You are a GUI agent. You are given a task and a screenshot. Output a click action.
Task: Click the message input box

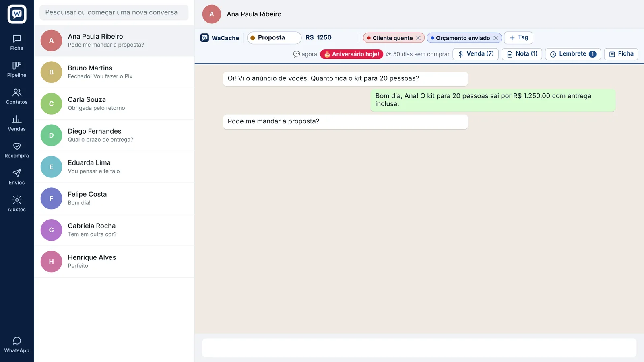coord(419,348)
